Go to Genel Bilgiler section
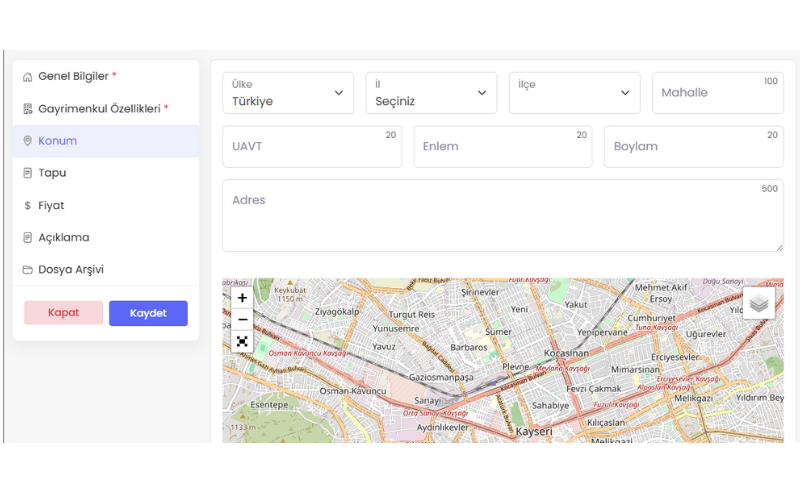 coord(73,76)
